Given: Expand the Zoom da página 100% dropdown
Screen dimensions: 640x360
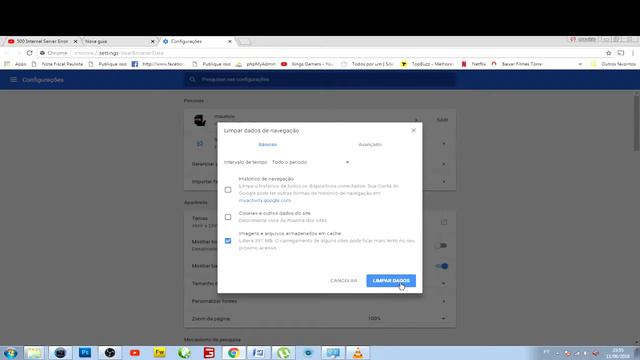Looking at the screenshot, I should point(407,318).
